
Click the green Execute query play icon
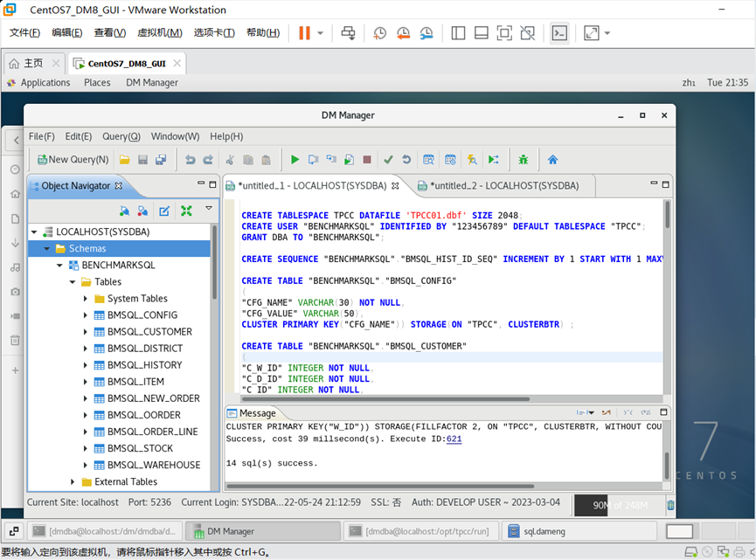(x=295, y=160)
